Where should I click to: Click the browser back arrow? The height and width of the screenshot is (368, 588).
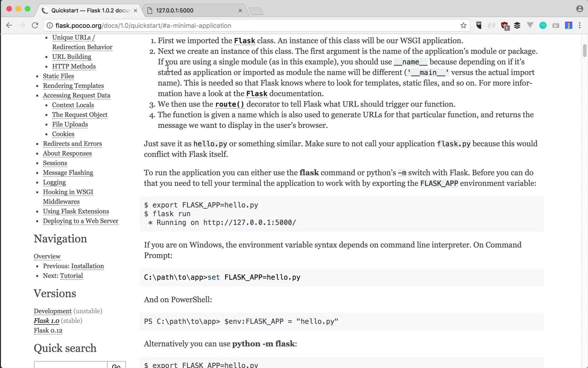coord(9,26)
